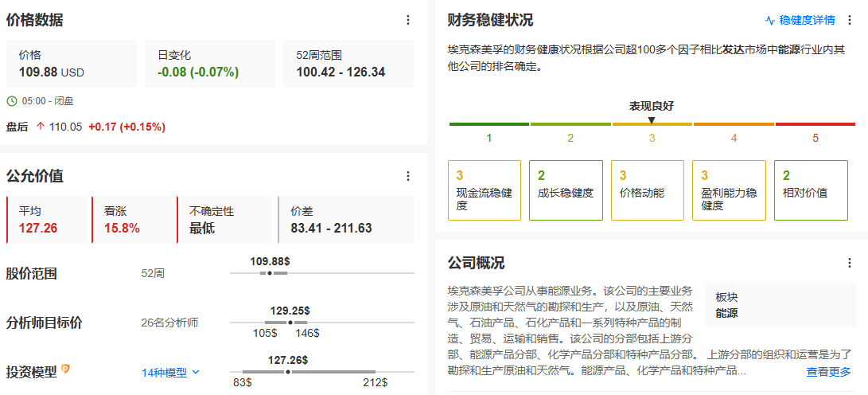Select the 现金流稳健度 score card
Viewport: 868px width, 395px height.
(x=485, y=190)
